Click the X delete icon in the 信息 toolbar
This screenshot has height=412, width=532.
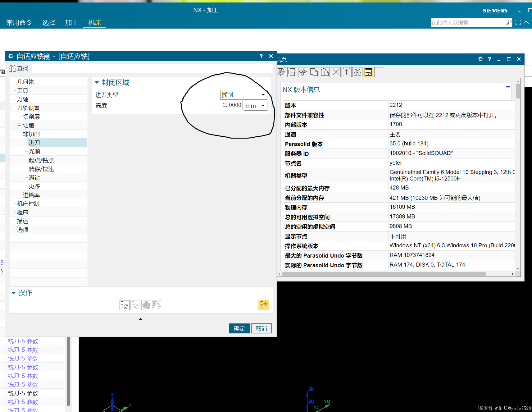(x=336, y=72)
